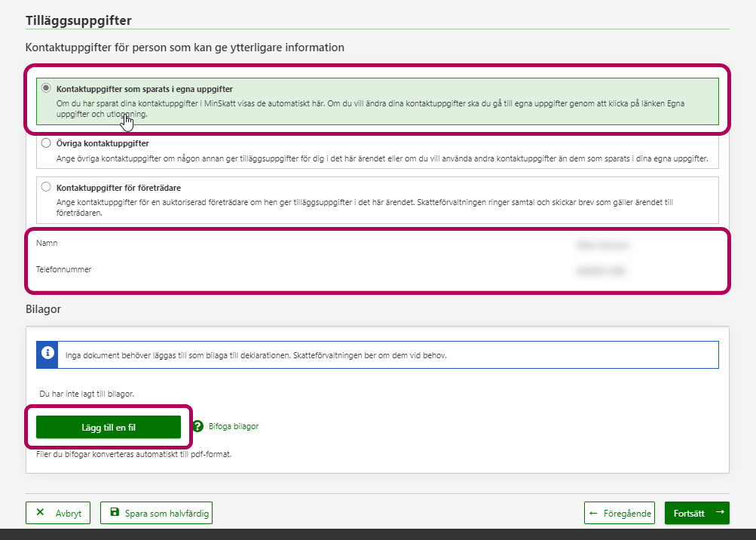Open the Bifoga bilagor help link
This screenshot has width=756, height=540.
point(233,427)
